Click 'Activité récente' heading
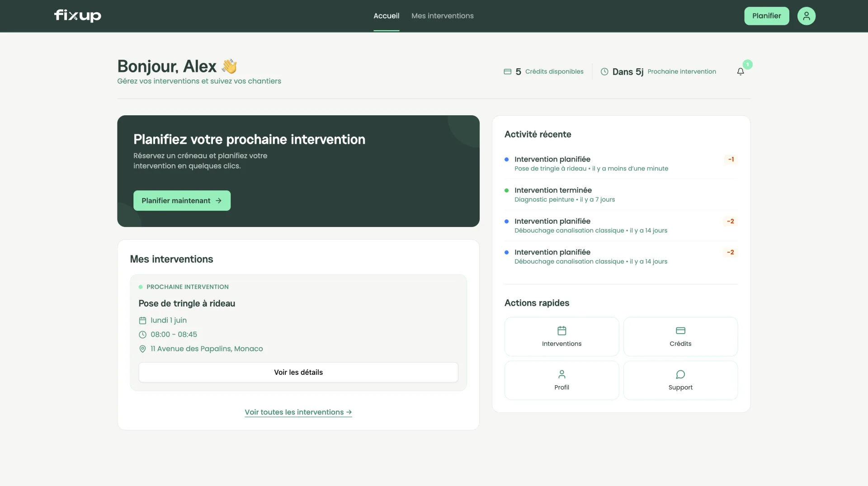The width and height of the screenshot is (868, 486). pyautogui.click(x=538, y=134)
